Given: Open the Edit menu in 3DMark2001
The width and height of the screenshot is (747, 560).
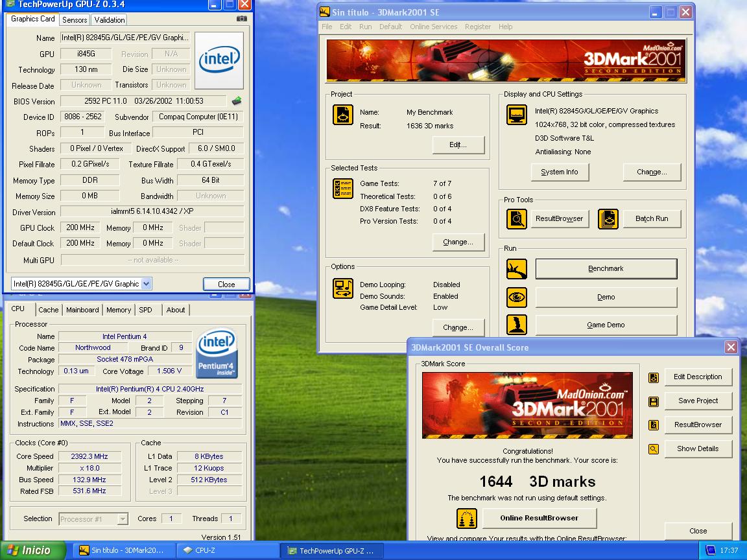Looking at the screenshot, I should 346,27.
